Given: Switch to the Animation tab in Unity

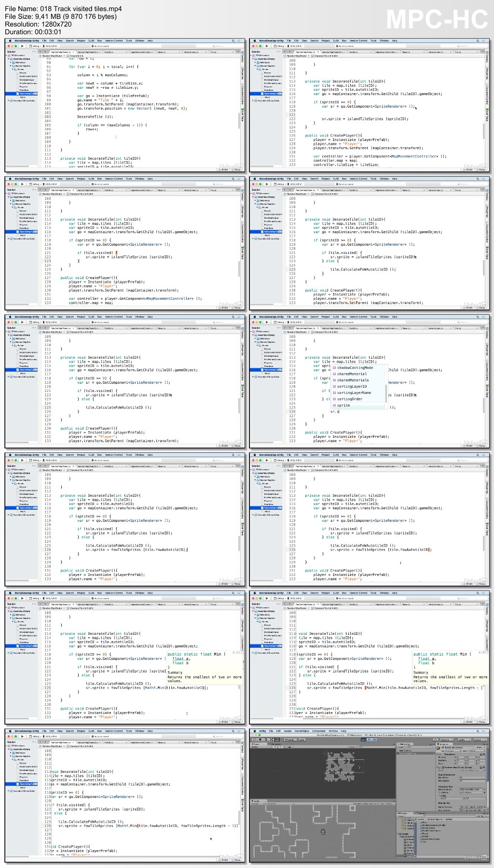Looking at the screenshot, I should [275, 744].
